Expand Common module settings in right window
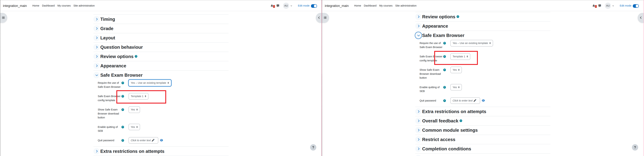The height and width of the screenshot is (156, 644). (419, 130)
